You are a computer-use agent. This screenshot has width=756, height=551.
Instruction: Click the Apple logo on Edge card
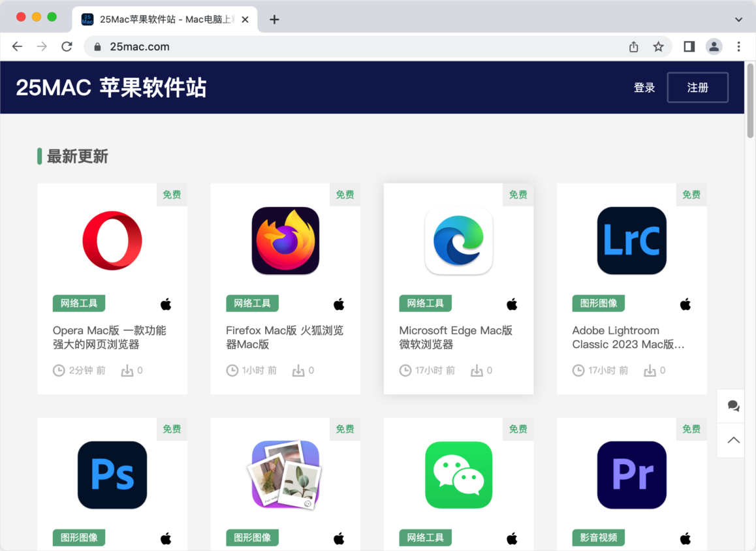click(512, 304)
